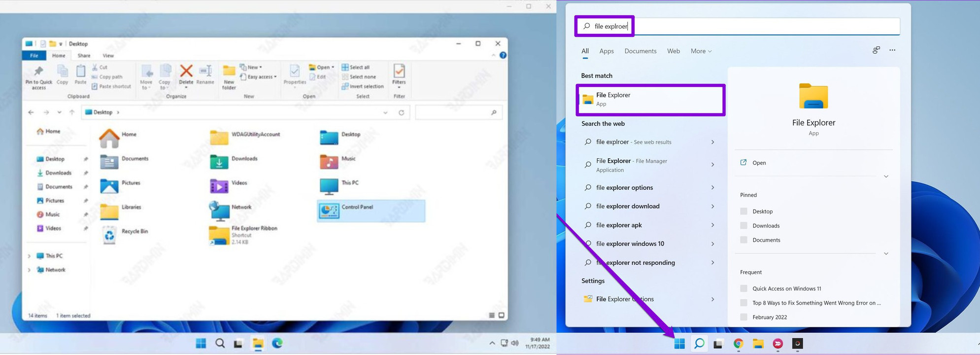Switch to the View ribbon tab
Screen dimensions: 980x355
(108, 56)
